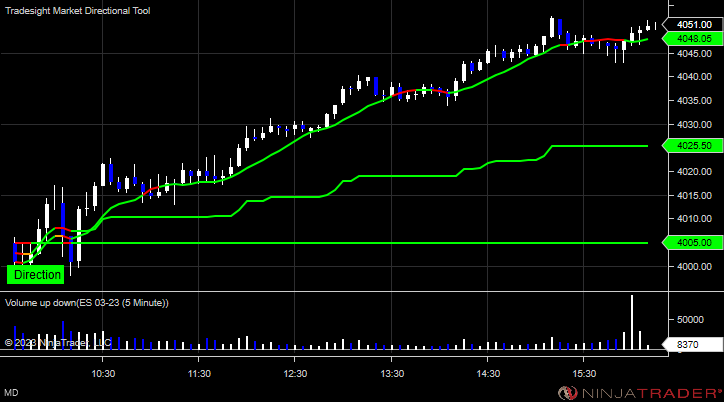Viewport: 724px width, 402px height.
Task: Click the 4015.00 price axis label
Action: pos(694,196)
